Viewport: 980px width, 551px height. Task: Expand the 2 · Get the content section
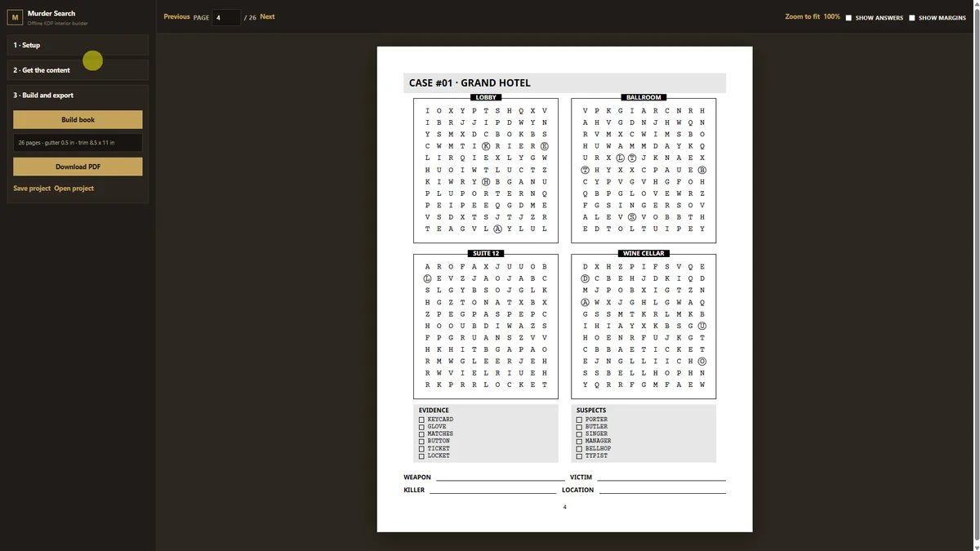click(78, 70)
